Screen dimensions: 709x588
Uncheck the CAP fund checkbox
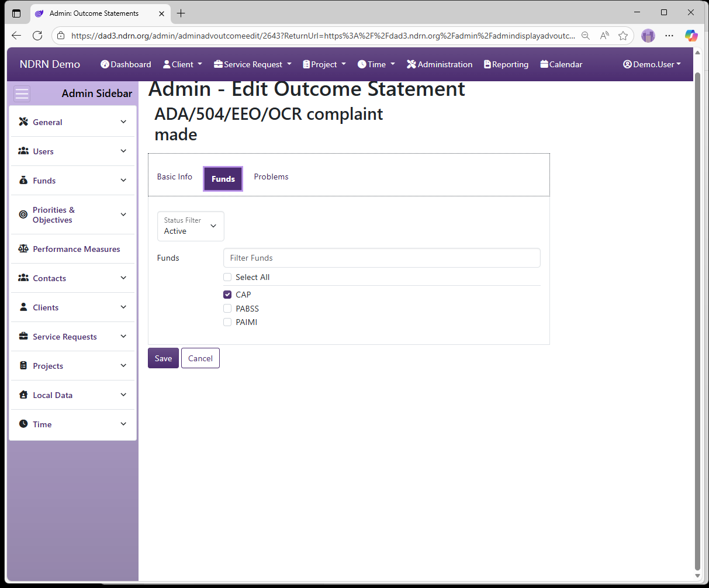(227, 295)
